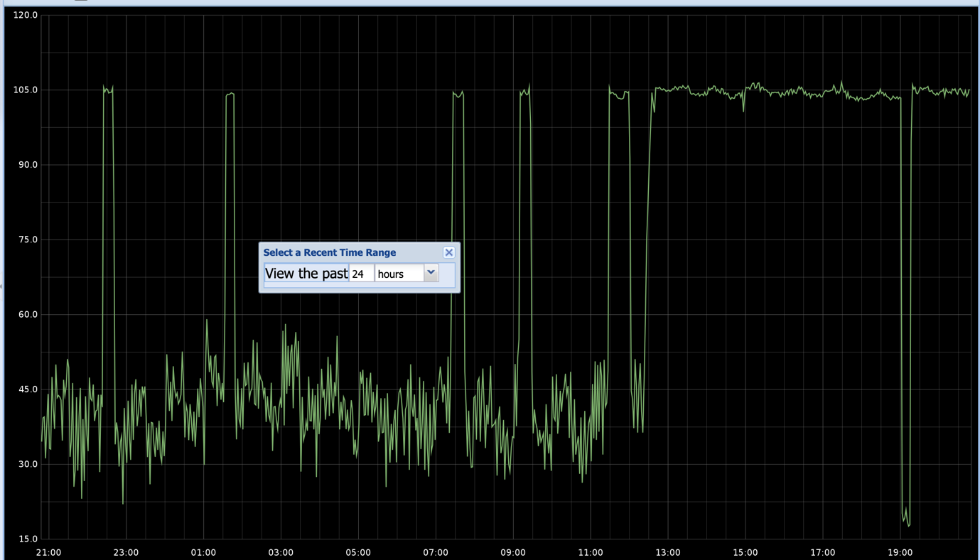Click the 09:00 time axis label
The height and width of the screenshot is (560, 980).
click(513, 552)
